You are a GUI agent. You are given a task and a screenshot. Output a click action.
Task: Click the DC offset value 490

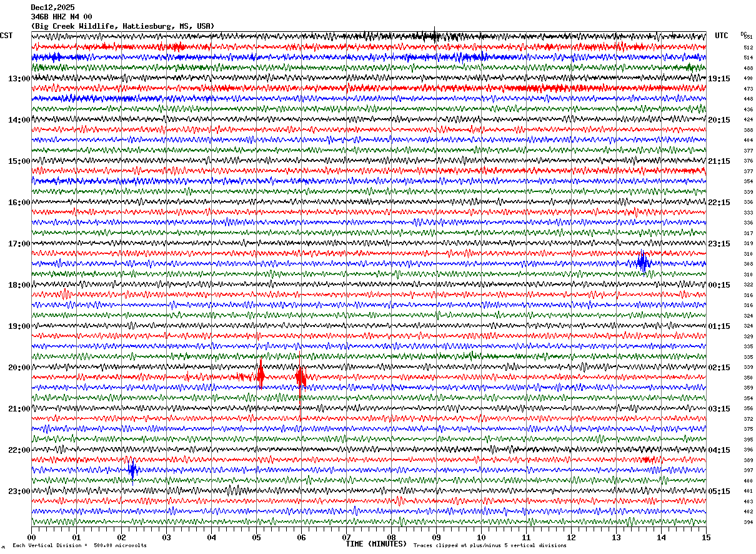point(748,79)
